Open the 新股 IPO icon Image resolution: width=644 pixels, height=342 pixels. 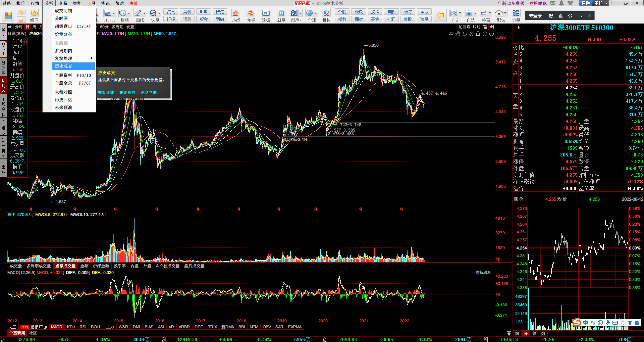(x=281, y=13)
